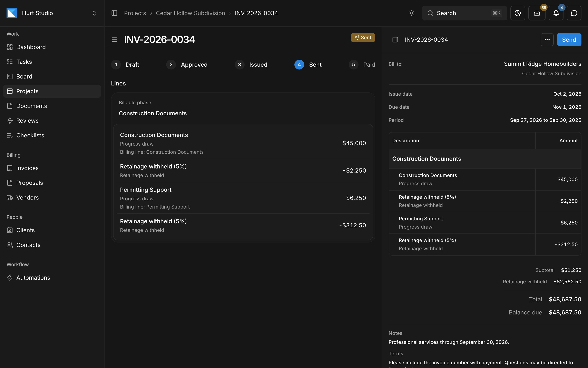
Task: Select Projects in the sidebar
Action: [52, 91]
